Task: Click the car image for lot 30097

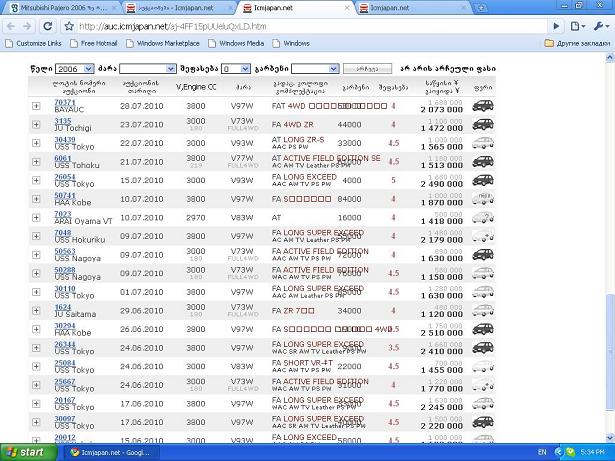Action: [x=483, y=422]
